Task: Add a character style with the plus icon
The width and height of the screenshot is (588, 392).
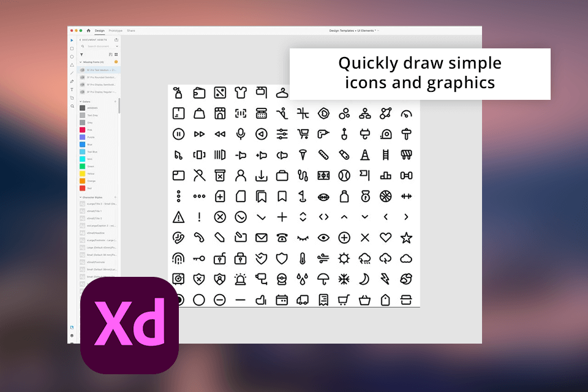Action: [x=115, y=197]
